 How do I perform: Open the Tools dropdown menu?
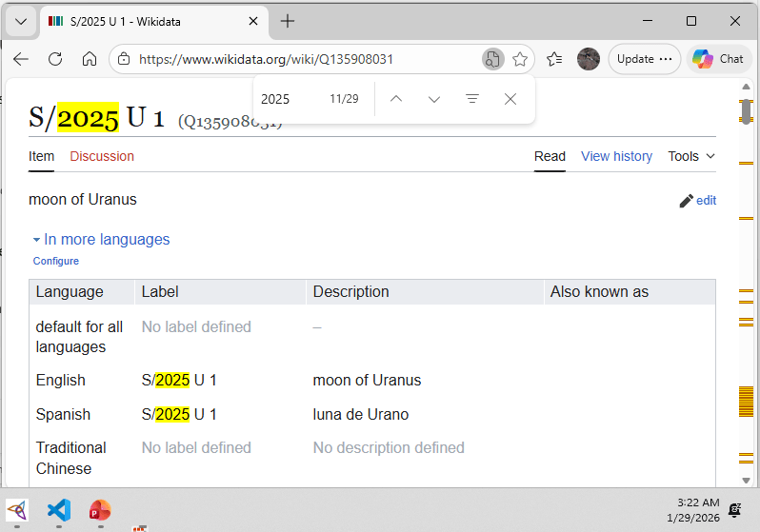690,156
